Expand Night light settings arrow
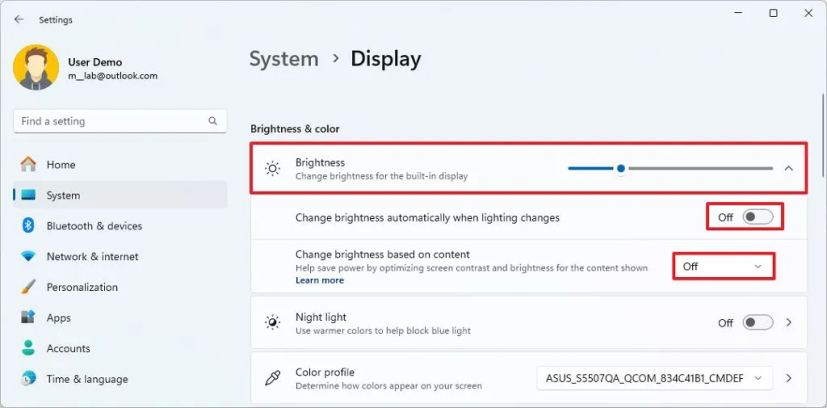 tap(789, 323)
